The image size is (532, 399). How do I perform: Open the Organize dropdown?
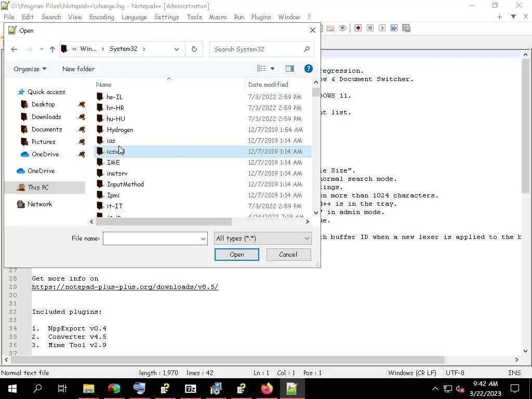tap(30, 69)
